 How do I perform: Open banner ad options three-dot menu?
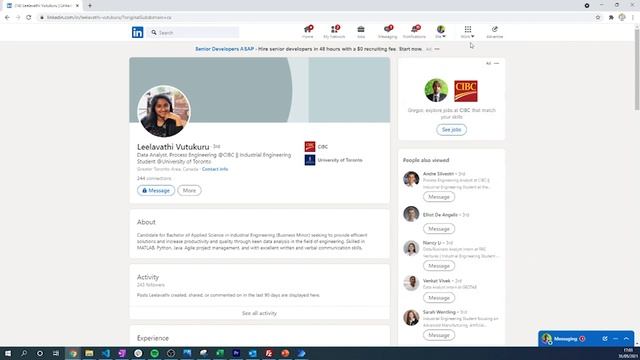click(437, 49)
